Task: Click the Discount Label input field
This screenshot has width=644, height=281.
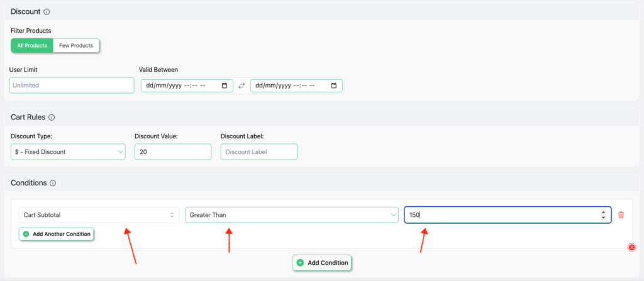Action: tap(259, 152)
